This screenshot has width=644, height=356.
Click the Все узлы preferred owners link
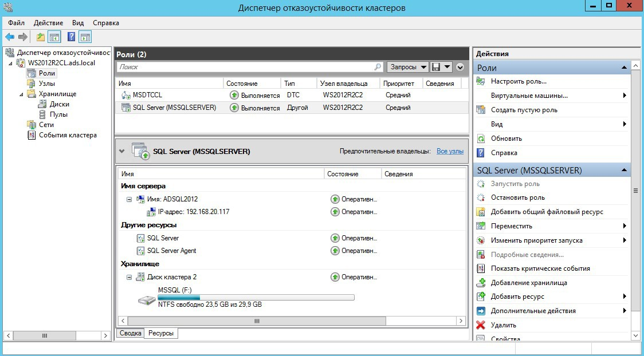coord(450,152)
